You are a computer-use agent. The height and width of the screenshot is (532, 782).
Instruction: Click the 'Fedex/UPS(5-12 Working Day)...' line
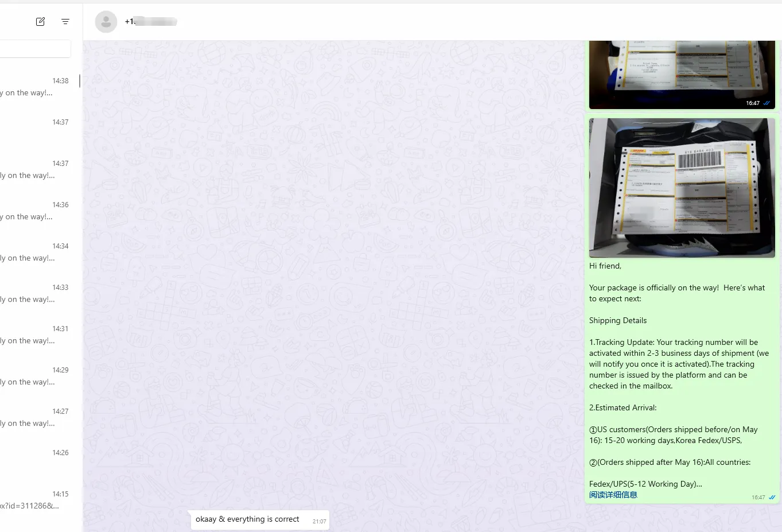pyautogui.click(x=645, y=484)
